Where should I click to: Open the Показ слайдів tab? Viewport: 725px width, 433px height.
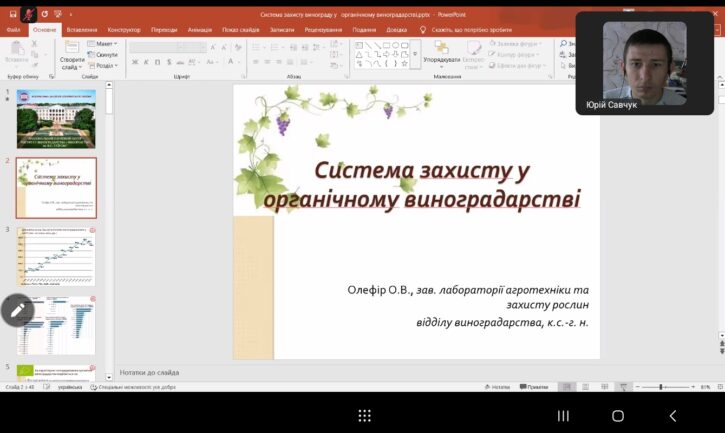click(240, 30)
